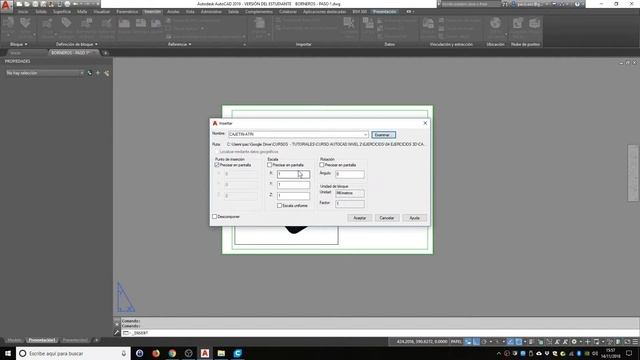
Task: Switch to the Inicio file tab
Action: 16,53
